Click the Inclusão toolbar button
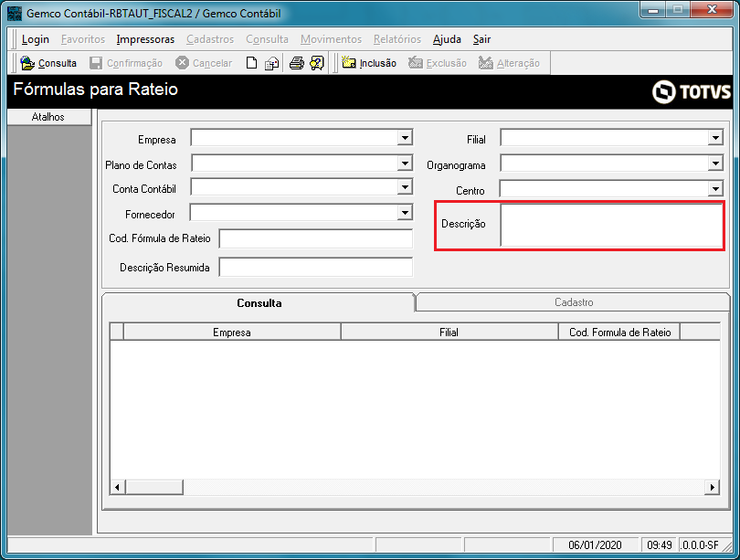 coord(368,63)
